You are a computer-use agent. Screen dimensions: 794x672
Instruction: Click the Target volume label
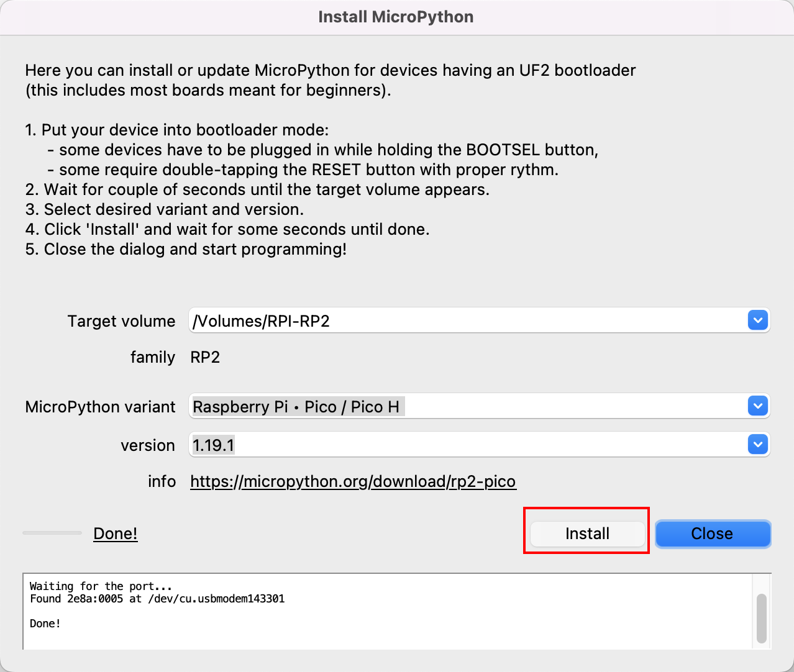(x=122, y=321)
